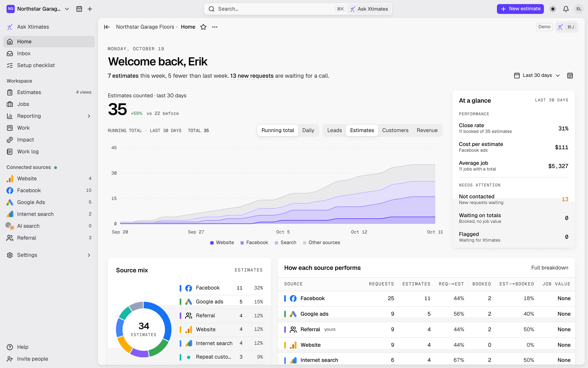Click the Ask Xtimates button in search bar
Screen dimensions: 588x368
(369, 9)
